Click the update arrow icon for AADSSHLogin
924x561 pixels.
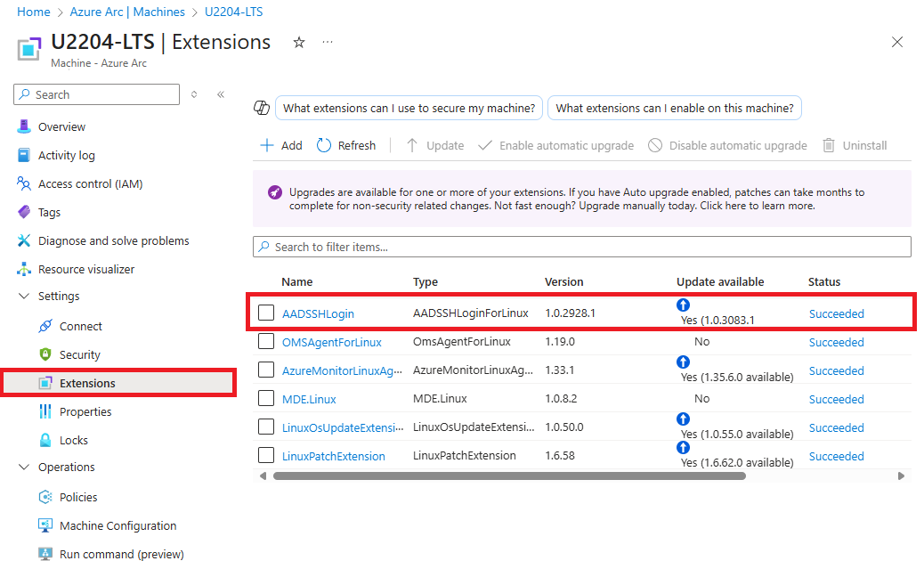point(683,305)
